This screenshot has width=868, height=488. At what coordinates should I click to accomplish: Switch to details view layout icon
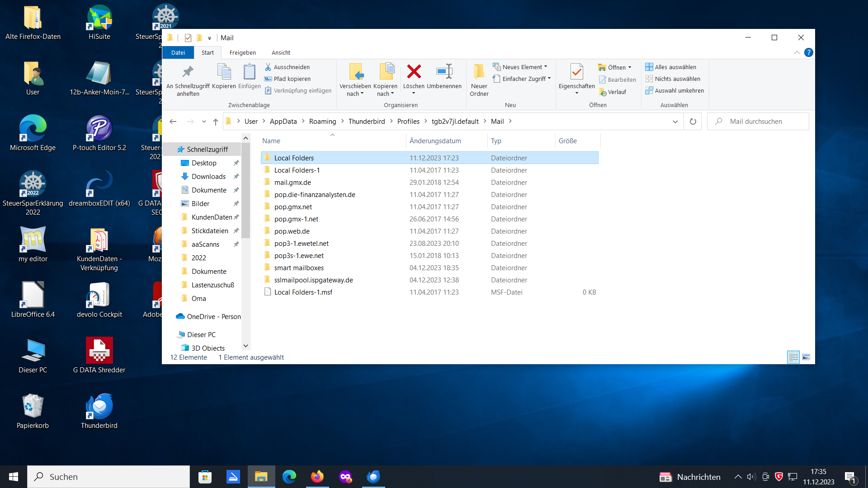point(793,357)
